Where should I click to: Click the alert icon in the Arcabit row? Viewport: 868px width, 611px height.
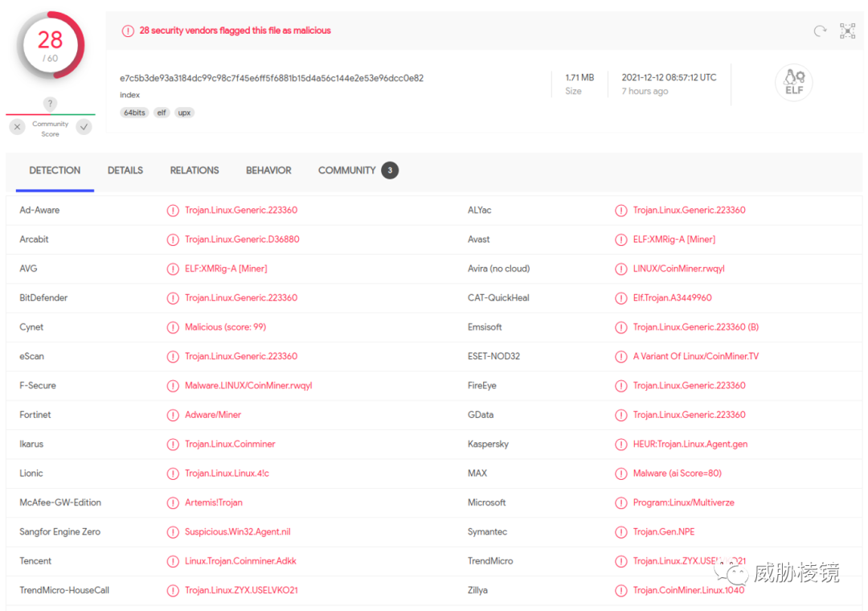(173, 240)
